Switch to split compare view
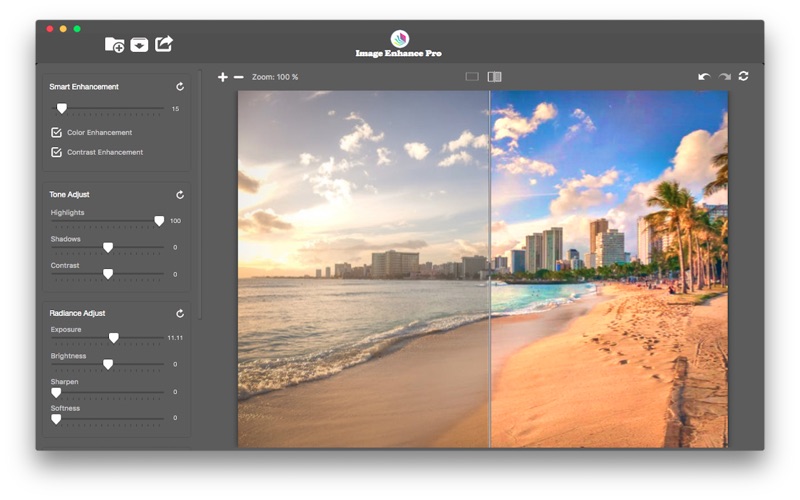This screenshot has width=800, height=500. (494, 77)
